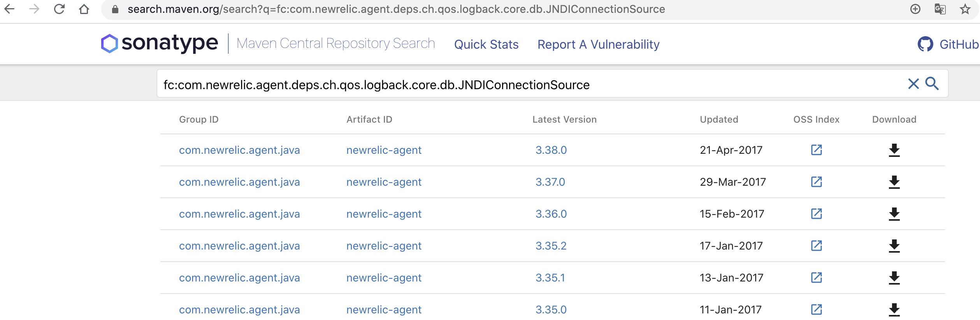Open OSS Index for version 3.37.0

(x=816, y=182)
